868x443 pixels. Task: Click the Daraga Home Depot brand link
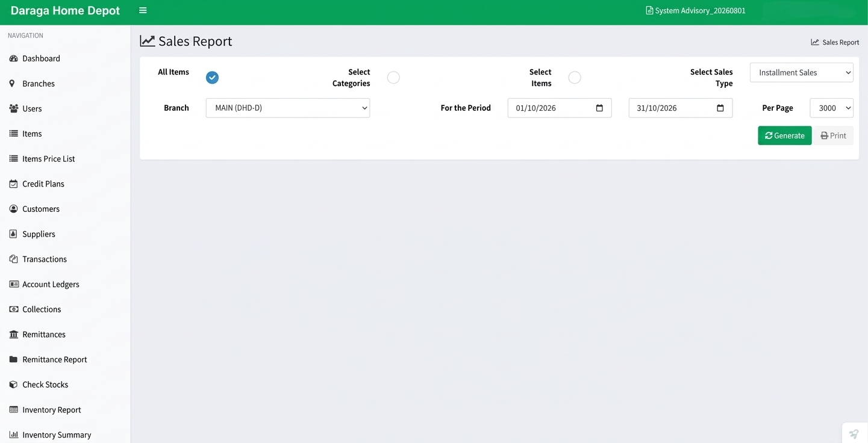pyautogui.click(x=65, y=11)
